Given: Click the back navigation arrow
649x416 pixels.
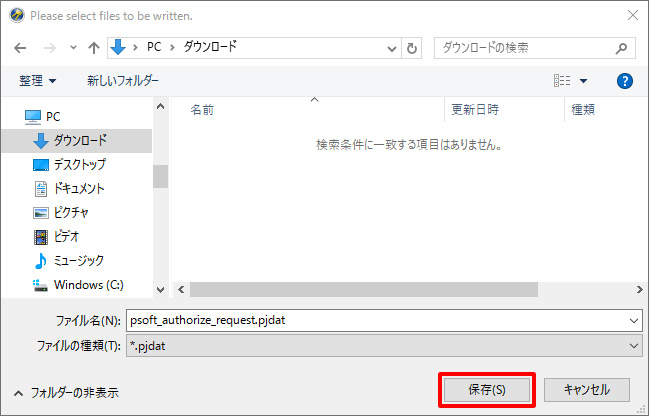Looking at the screenshot, I should point(21,47).
